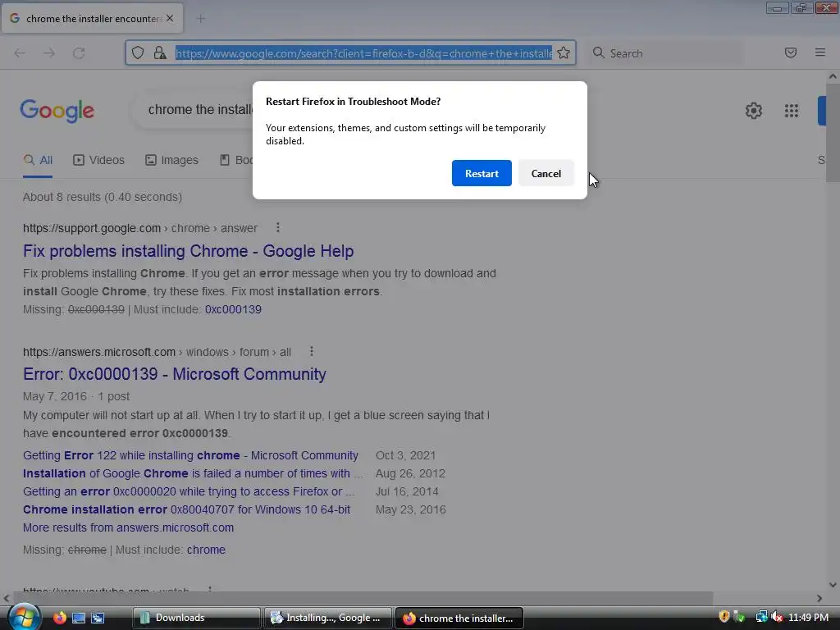Screen dimensions: 840x630
Task: Click the horizontal scrollbar left arrow
Action: coord(7,598)
